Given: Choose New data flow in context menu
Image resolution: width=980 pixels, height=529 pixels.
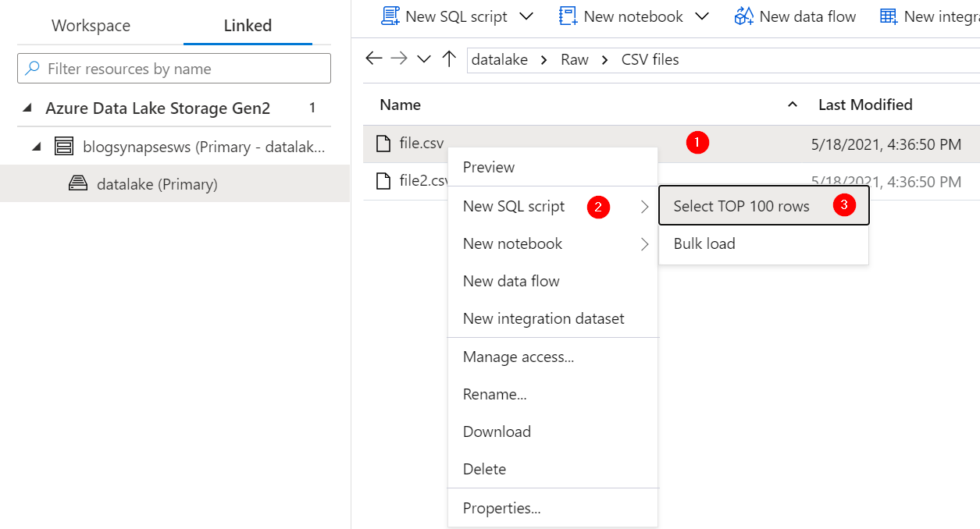Looking at the screenshot, I should [x=553, y=281].
